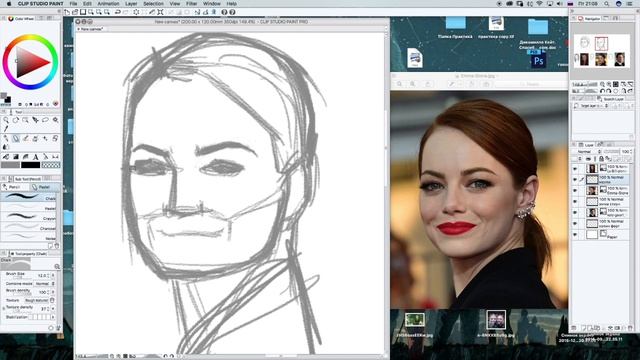
Task: Open the Layer menu
Action: click(x=131, y=4)
